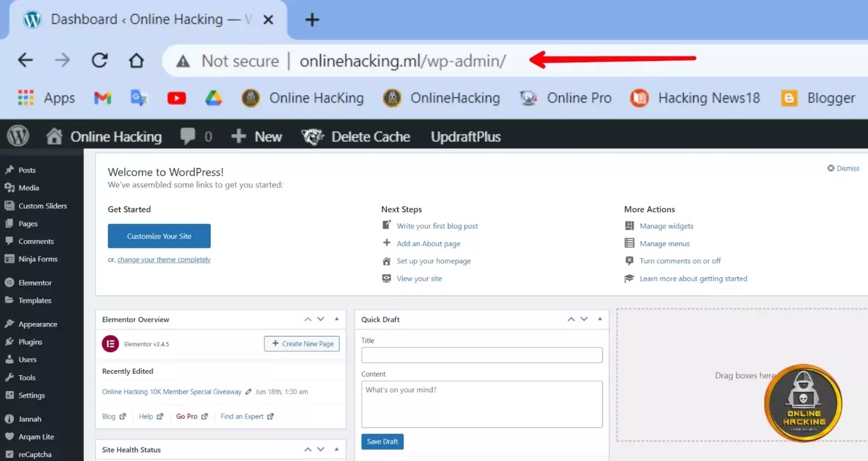Go to the browser home page icon
The height and width of the screenshot is (461, 868).
point(136,60)
